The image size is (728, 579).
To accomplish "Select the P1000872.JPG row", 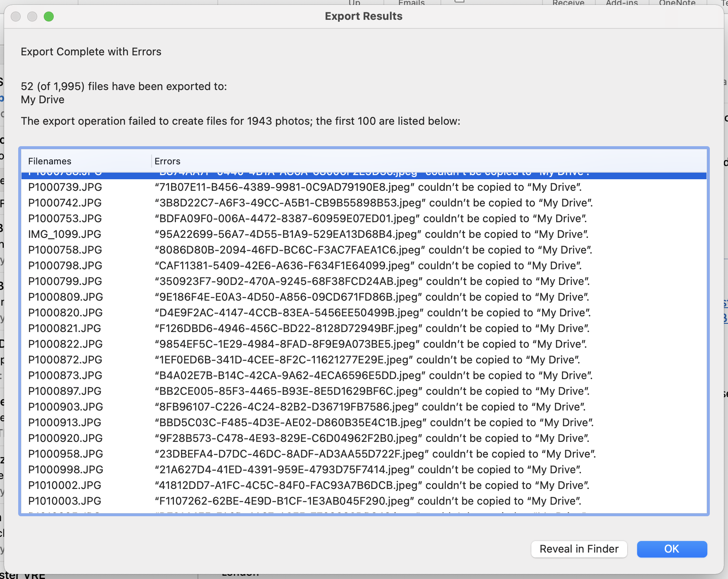I will (x=364, y=360).
